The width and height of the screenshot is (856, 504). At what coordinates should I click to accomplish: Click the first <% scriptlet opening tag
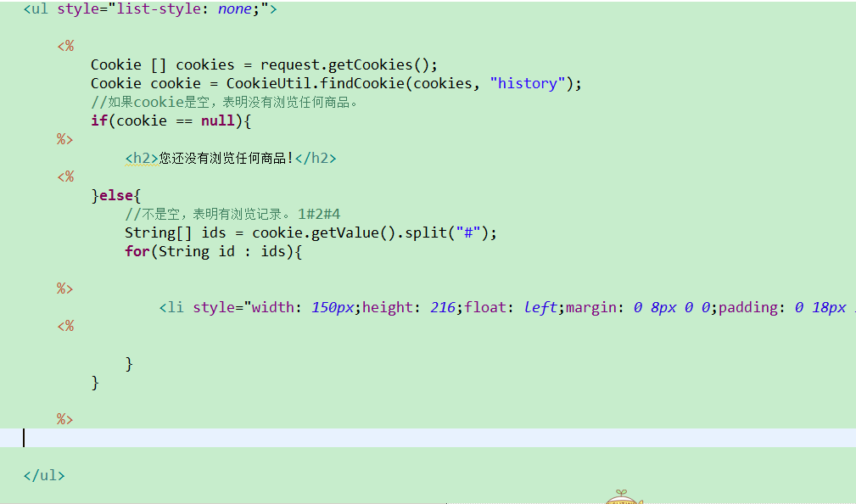[65, 46]
